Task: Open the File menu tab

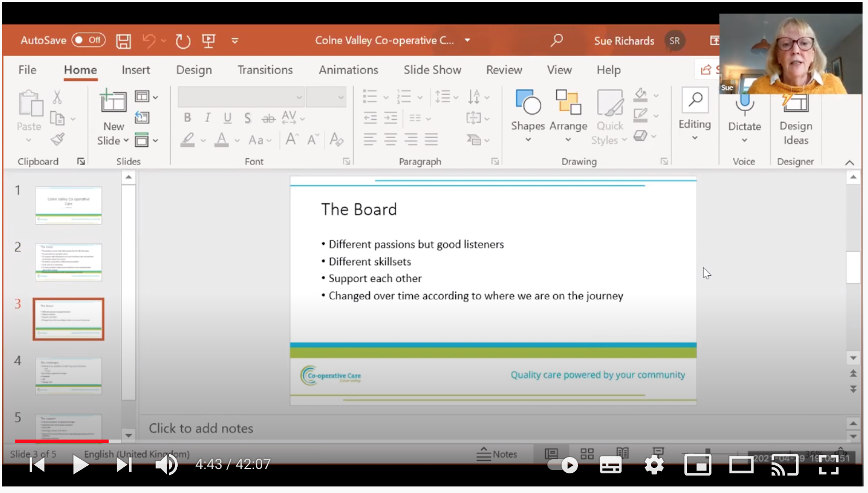Action: point(27,70)
